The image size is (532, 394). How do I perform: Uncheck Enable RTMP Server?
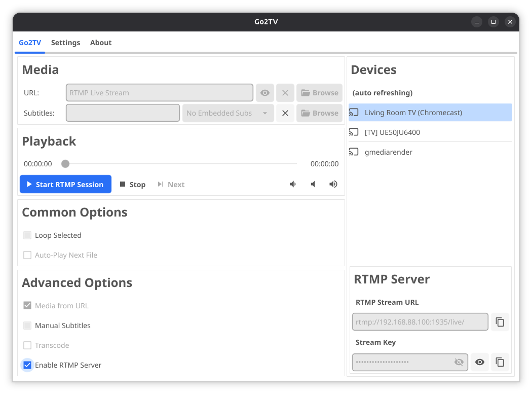[27, 365]
